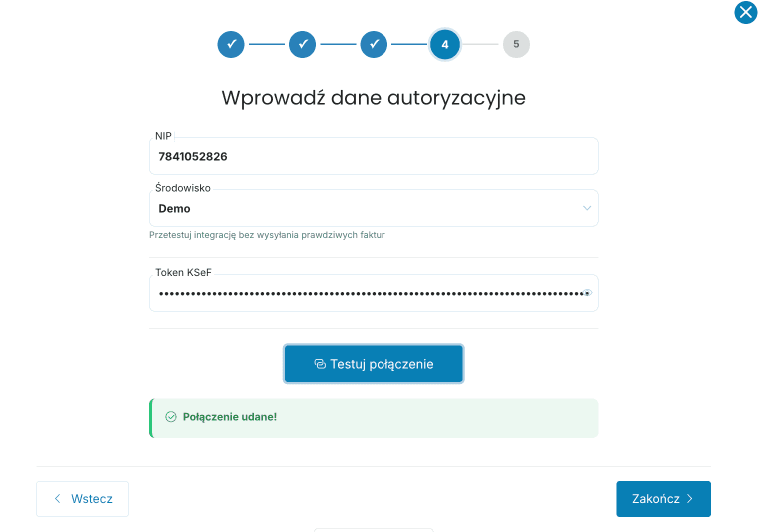Click the Przetestuj integrację helper text
767x532 pixels.
pos(267,235)
